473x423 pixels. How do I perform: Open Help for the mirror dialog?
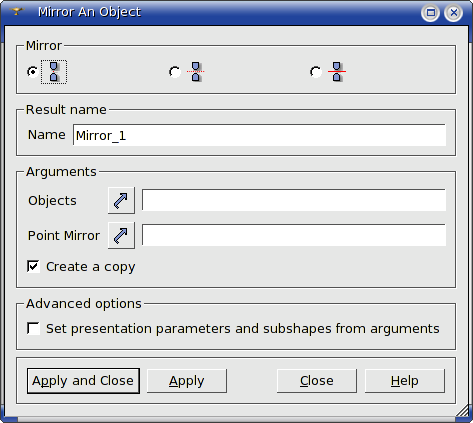[405, 381]
